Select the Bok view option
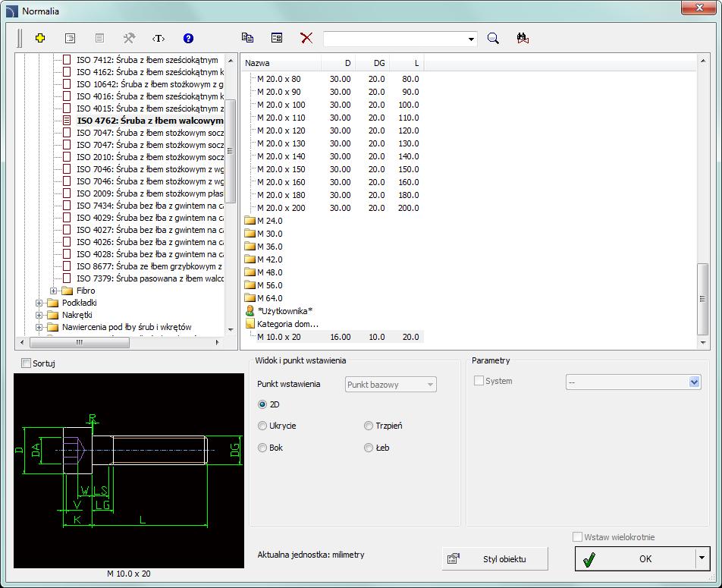This screenshot has height=588, width=722. (262, 448)
